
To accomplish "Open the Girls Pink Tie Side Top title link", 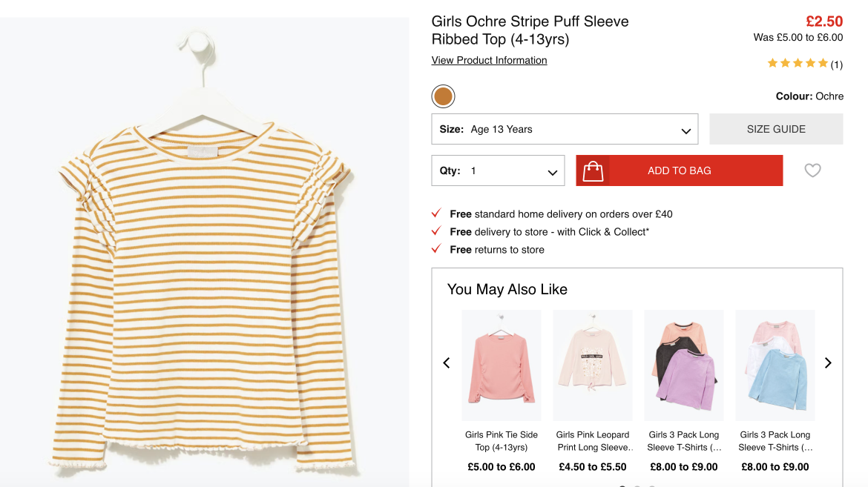I will coord(502,441).
